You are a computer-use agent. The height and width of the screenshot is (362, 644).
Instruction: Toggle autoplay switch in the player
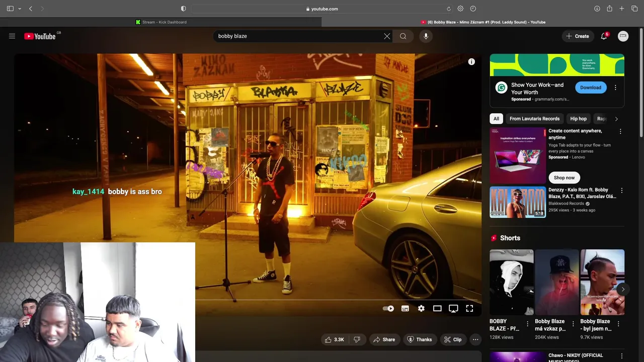coord(388,309)
